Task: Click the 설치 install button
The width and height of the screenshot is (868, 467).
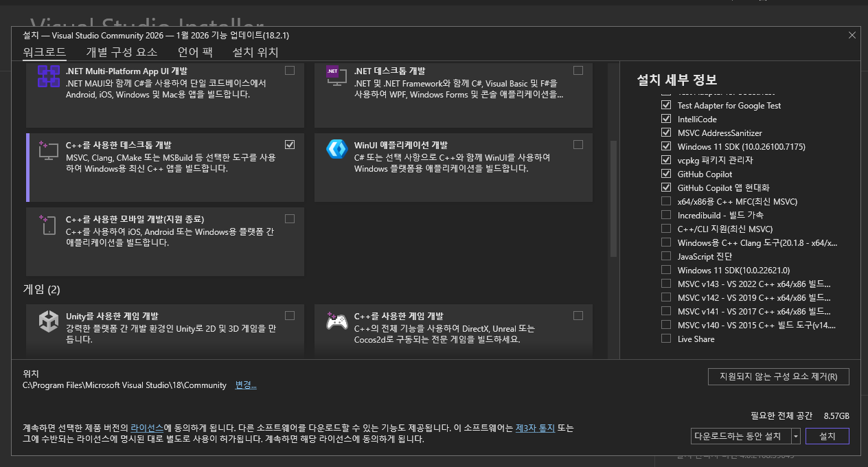Action: [x=827, y=436]
